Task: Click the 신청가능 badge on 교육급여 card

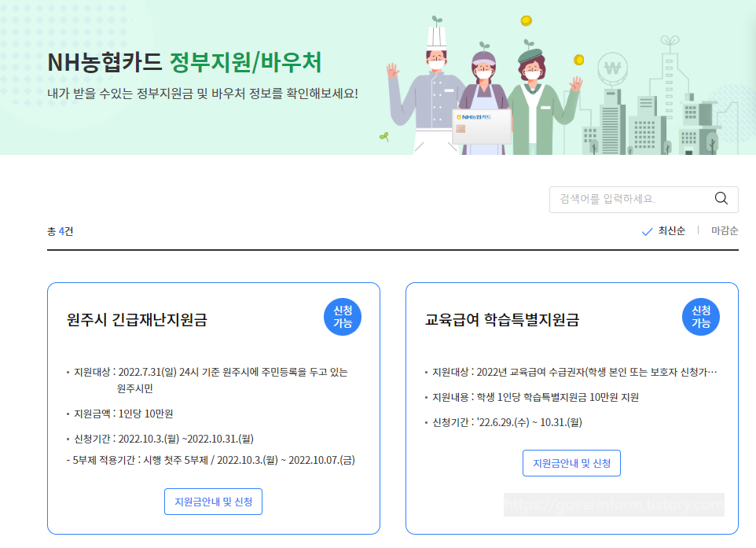Action: [700, 317]
